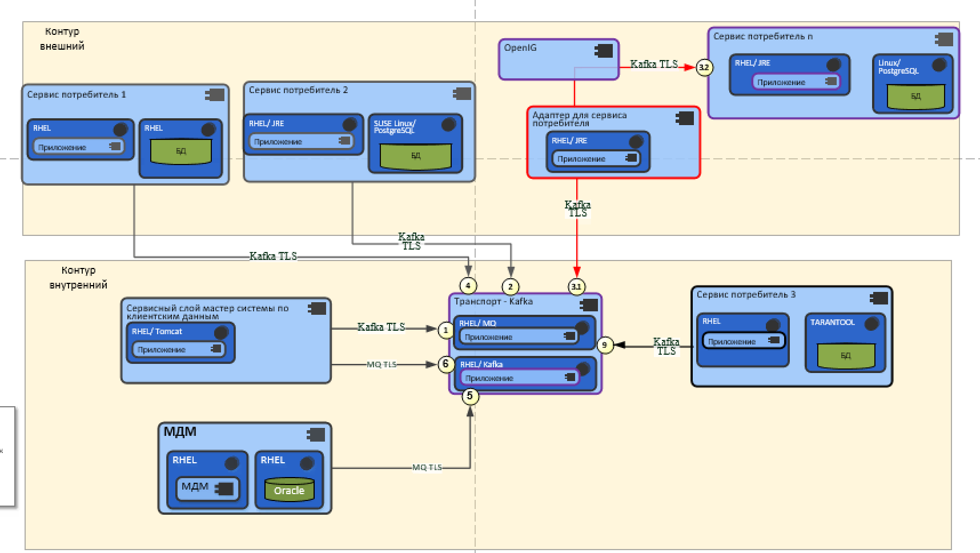Select Адаптер для сервиса потребителя component icon
The image size is (980, 553).
tap(684, 118)
